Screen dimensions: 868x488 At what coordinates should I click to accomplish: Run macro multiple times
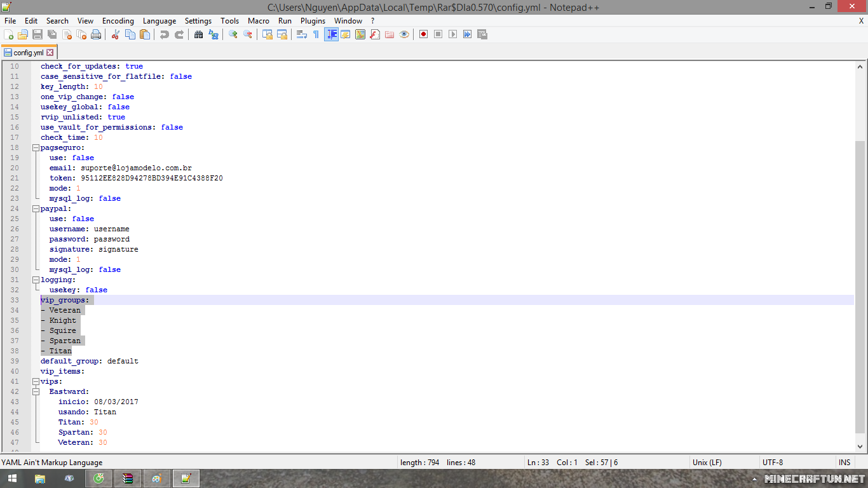468,34
